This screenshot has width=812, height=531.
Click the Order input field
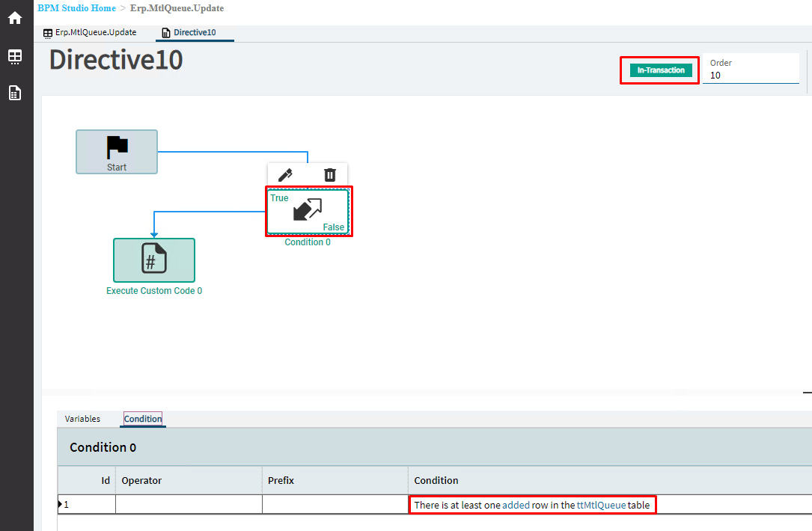751,76
